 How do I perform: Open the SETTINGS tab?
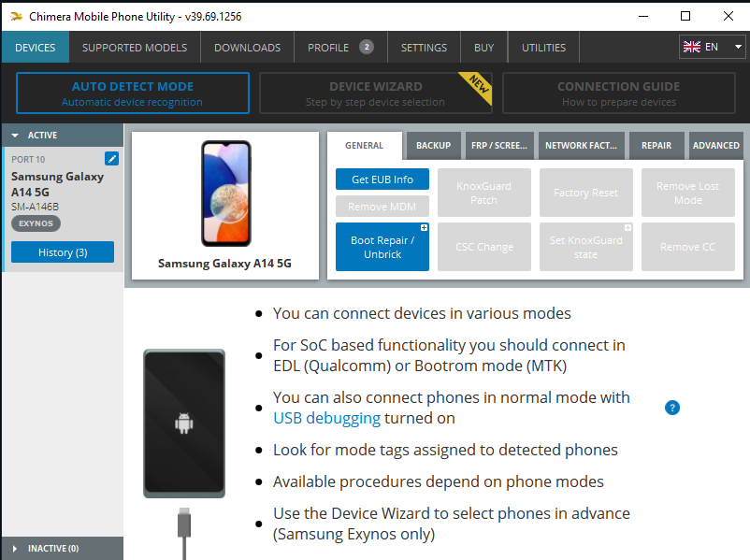[x=424, y=48]
